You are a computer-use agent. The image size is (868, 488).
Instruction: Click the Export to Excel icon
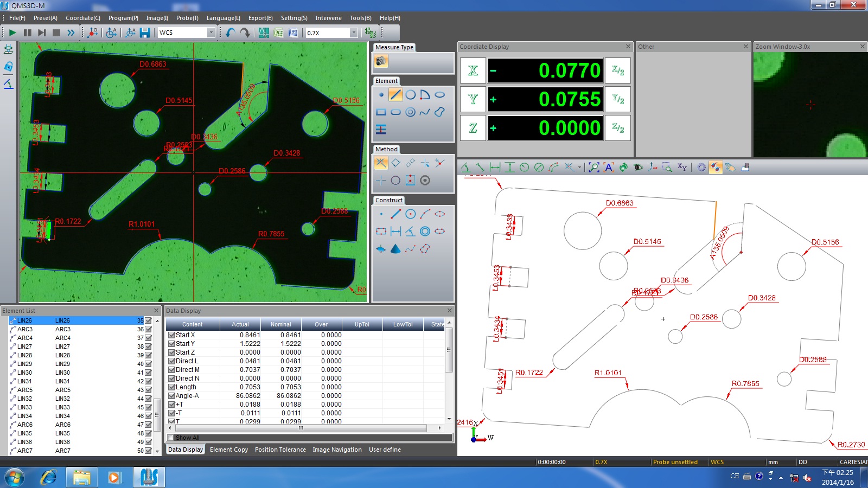278,33
